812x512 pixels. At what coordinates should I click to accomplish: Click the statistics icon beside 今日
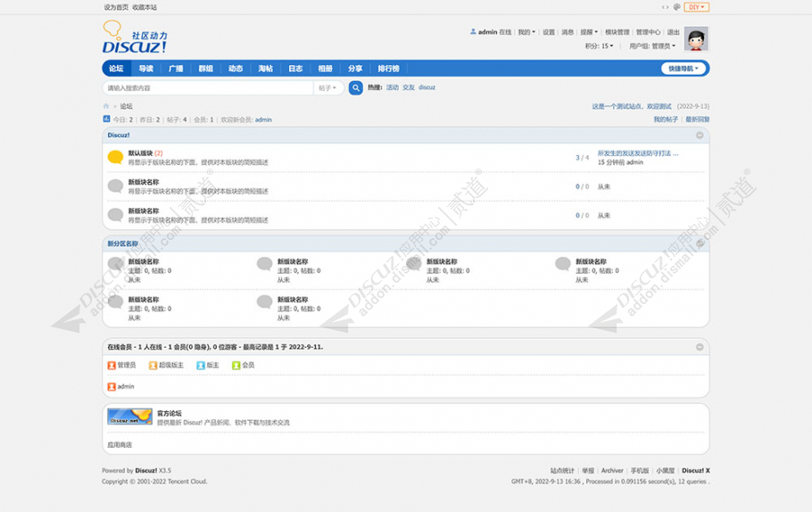tap(106, 119)
